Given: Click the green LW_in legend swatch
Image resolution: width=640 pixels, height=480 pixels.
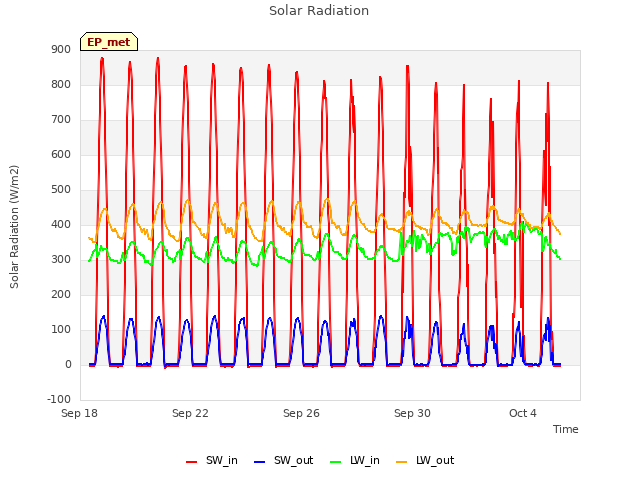Looking at the screenshot, I should tap(335, 462).
